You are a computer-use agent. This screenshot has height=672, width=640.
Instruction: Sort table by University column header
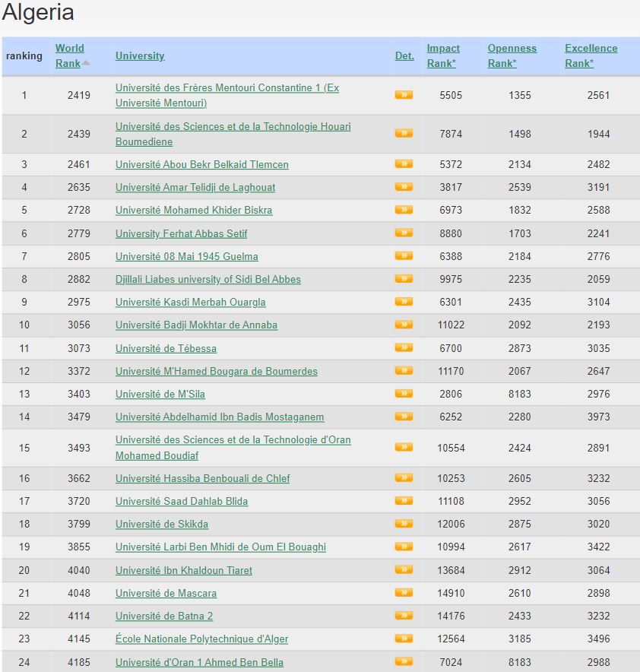pos(140,55)
